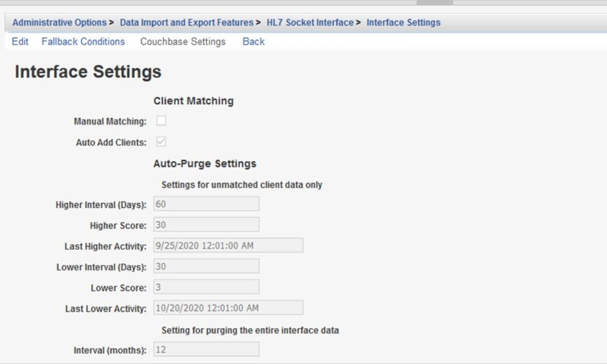The width and height of the screenshot is (607, 364).
Task: Click the Interval (months) field
Action: pyautogui.click(x=206, y=350)
